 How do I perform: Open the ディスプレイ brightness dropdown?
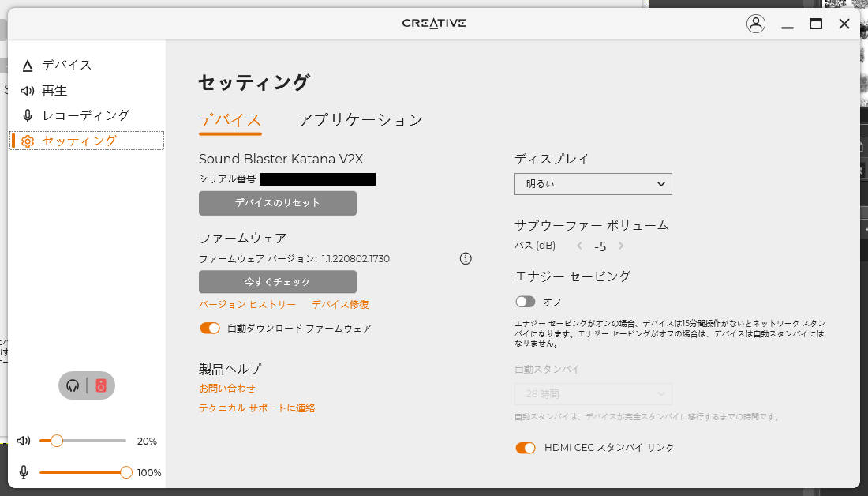[593, 184]
